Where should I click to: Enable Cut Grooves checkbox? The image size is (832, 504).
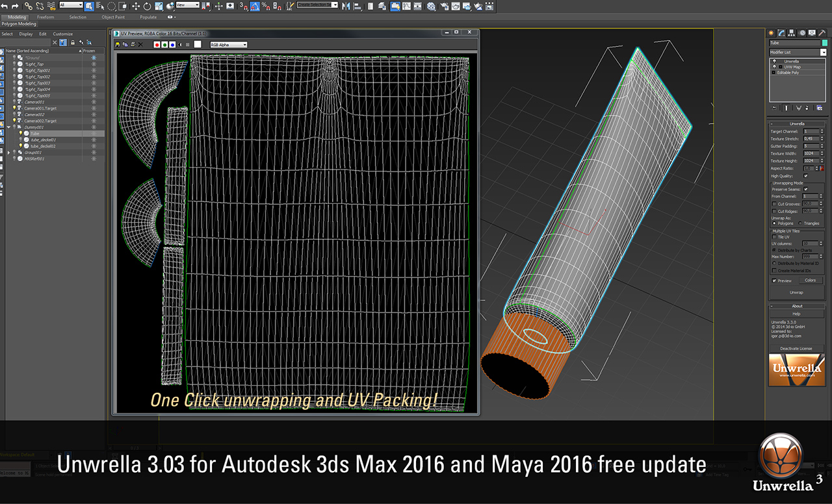[773, 204]
